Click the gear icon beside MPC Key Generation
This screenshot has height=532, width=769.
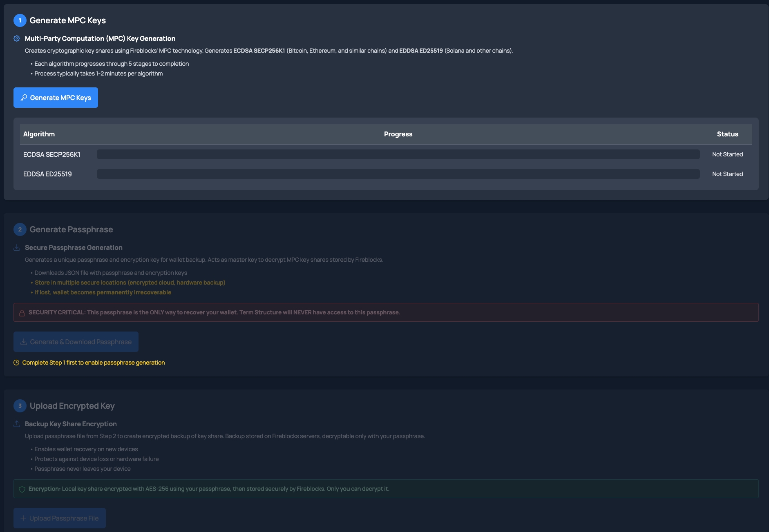(x=17, y=38)
